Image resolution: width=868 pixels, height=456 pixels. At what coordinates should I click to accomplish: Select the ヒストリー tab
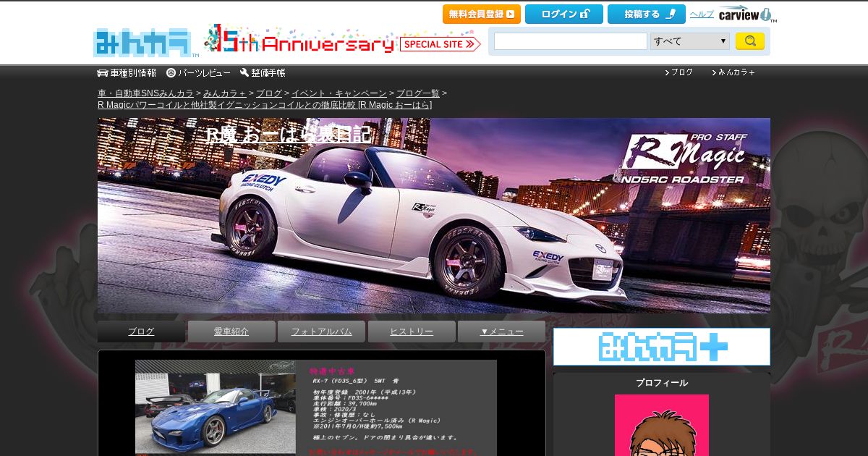pos(412,332)
